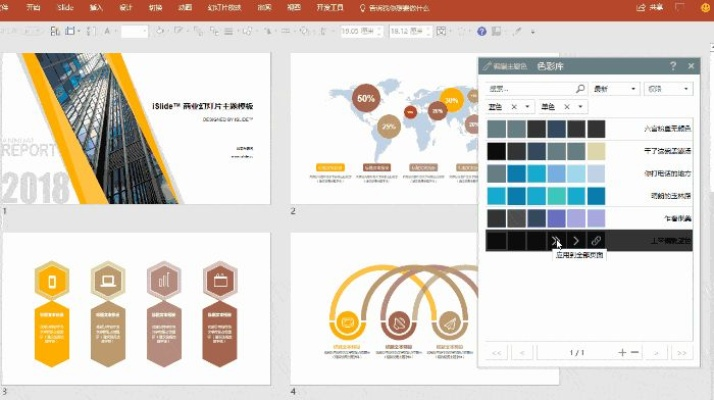Select the pale yellow swatch in second palette row
Image resolution: width=714 pixels, height=400 pixels.
coord(596,151)
